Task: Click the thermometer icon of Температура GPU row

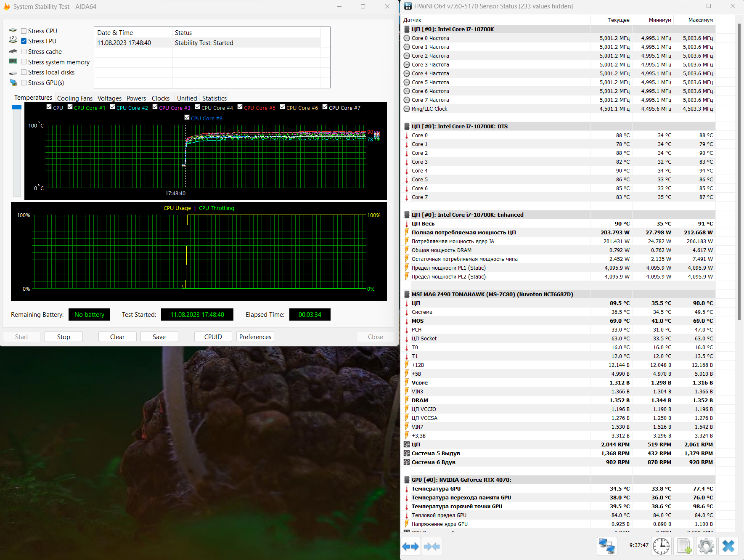Action: point(407,488)
